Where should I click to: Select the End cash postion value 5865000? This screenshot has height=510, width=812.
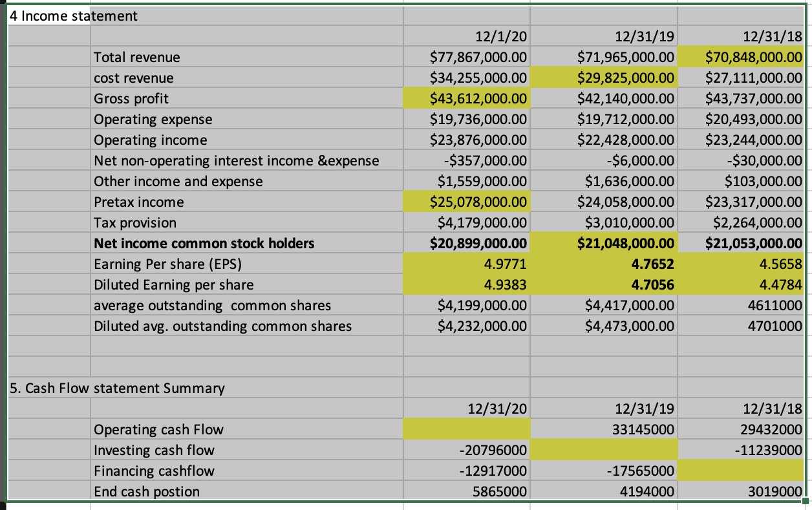[x=465, y=491]
